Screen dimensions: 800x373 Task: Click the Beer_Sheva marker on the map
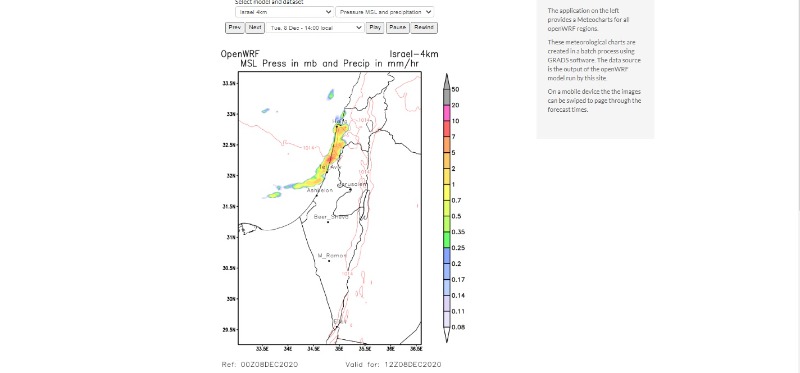click(x=328, y=221)
